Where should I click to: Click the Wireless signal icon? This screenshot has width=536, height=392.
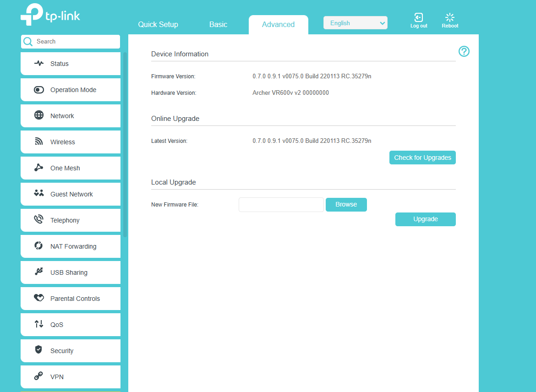[39, 142]
